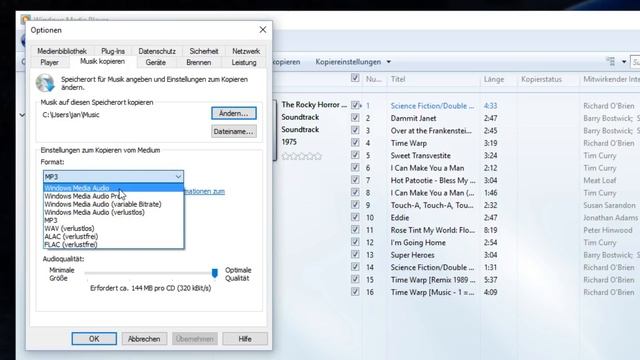Toggle the select-all checkbox in header
This screenshot has width=640, height=360.
click(x=355, y=78)
